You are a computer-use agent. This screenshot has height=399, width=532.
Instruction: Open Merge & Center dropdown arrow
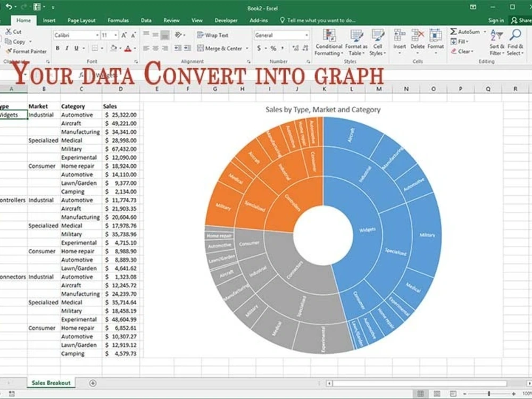247,48
